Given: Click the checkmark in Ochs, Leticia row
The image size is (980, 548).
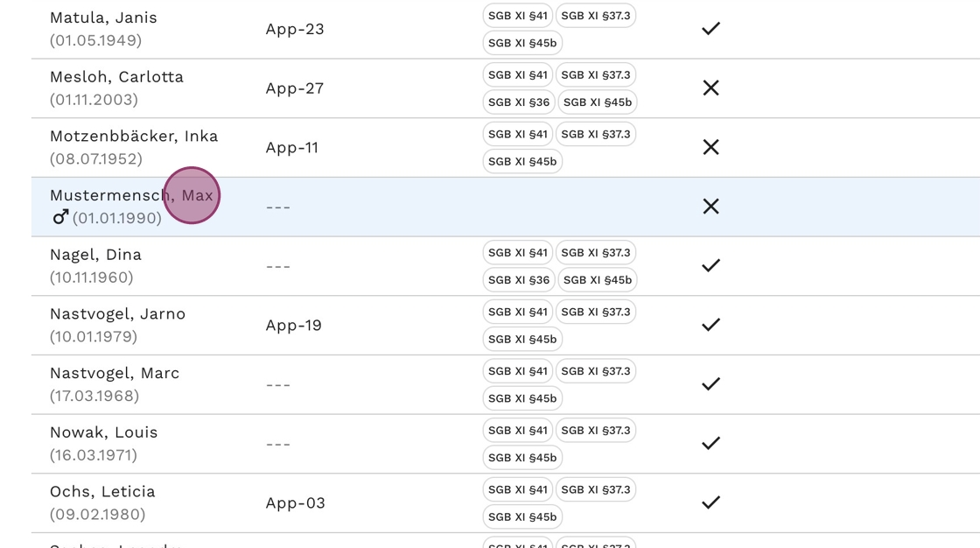Looking at the screenshot, I should pos(710,502).
